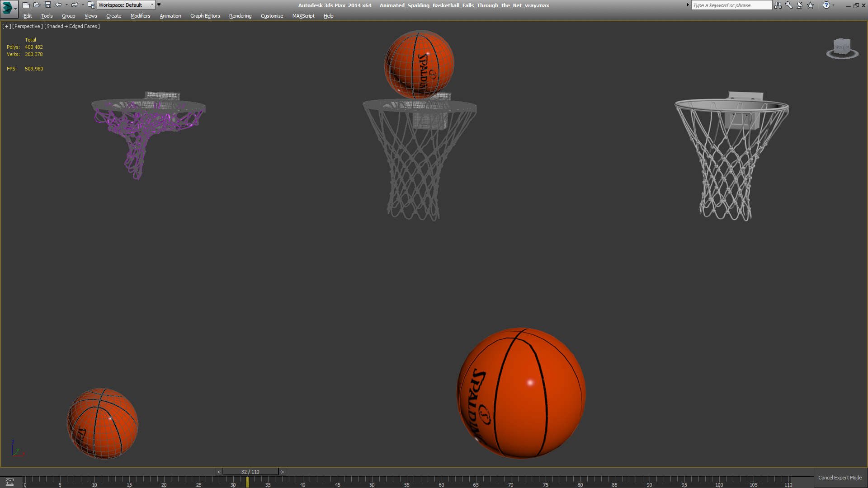The height and width of the screenshot is (488, 868).
Task: Click the next frame arrow on time slider
Action: [283, 472]
